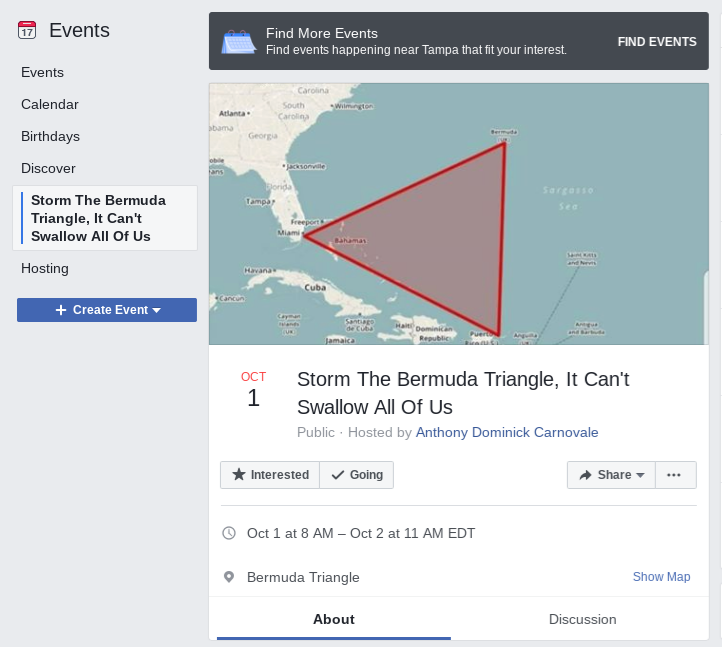Image resolution: width=722 pixels, height=647 pixels.
Task: Click the Events calendar icon in header
Action: [27, 30]
